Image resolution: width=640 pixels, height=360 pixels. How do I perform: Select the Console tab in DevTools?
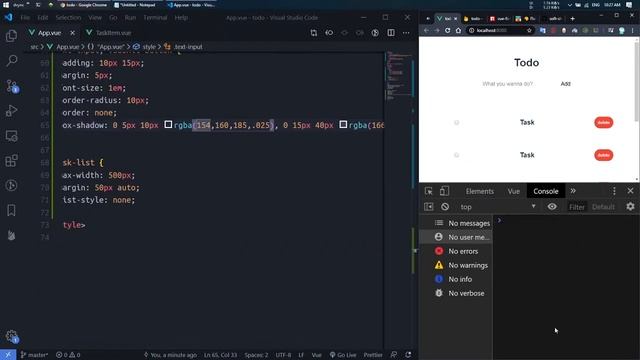546,191
